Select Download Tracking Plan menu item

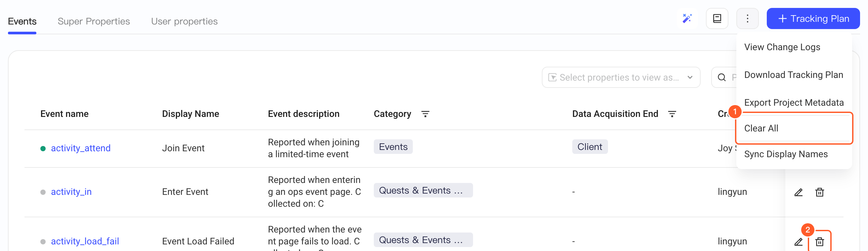click(794, 75)
